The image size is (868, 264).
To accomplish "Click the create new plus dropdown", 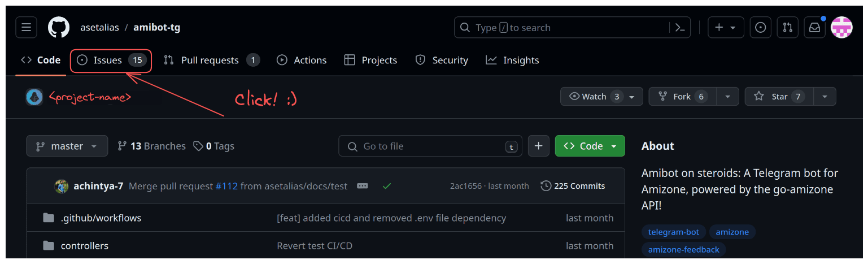I will (726, 27).
